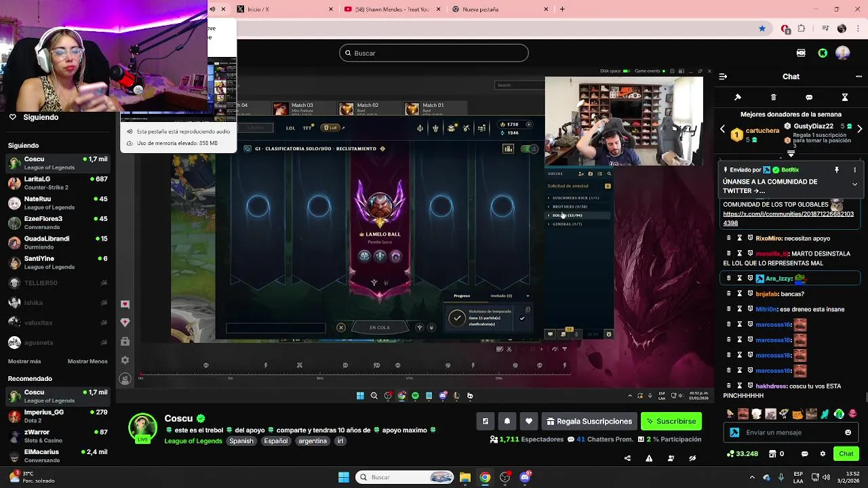Screen dimensions: 868x488
Task: Open pinned message three-dot options
Action: (854, 170)
